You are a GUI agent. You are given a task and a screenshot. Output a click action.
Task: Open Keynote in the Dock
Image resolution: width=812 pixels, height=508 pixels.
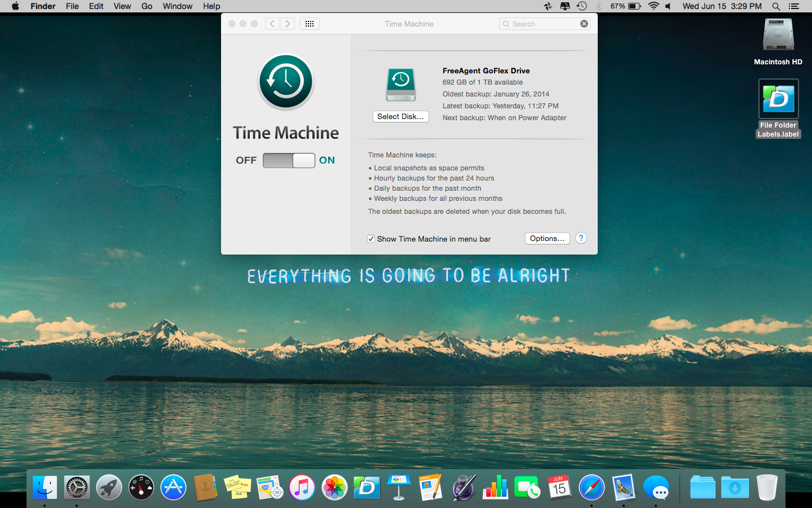(x=399, y=487)
